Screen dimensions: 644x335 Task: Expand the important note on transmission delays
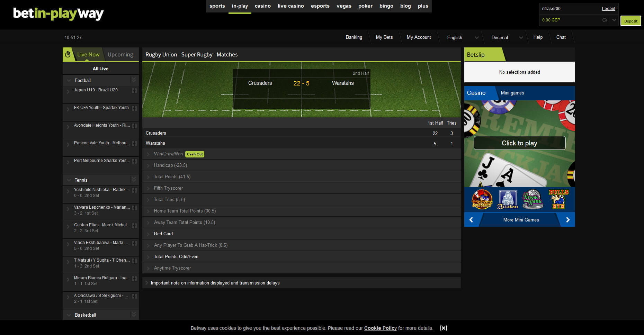(301, 283)
